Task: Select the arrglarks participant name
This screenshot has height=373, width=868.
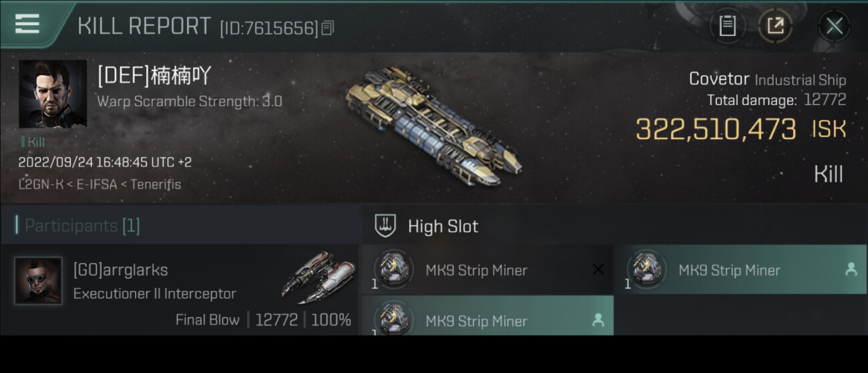Action: click(x=120, y=270)
